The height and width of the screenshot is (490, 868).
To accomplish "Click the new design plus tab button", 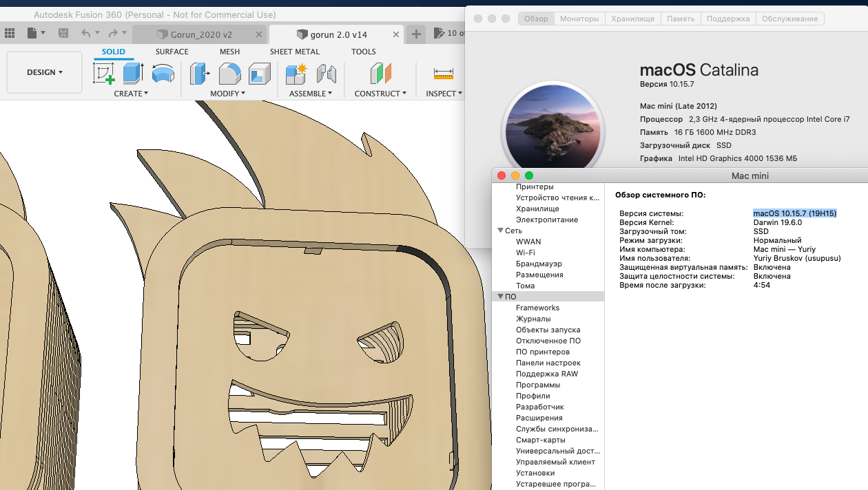I will pyautogui.click(x=416, y=34).
